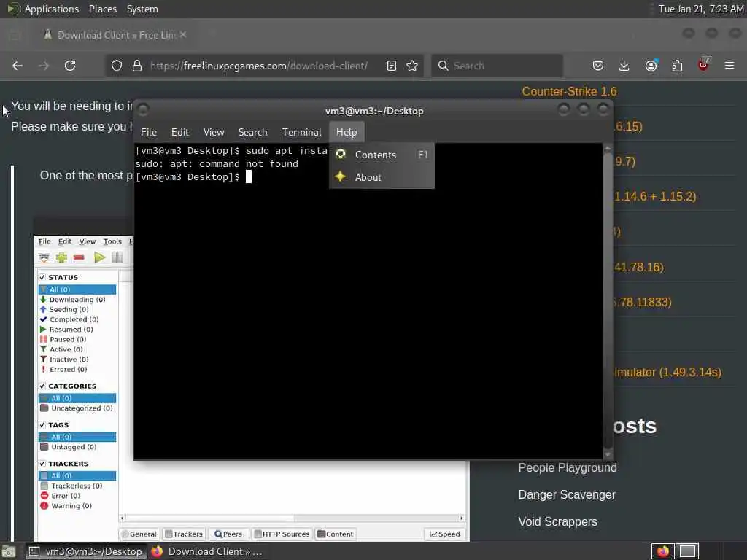This screenshot has width=747, height=560.
Task: Open the HTTP Sources tab
Action: pos(282,534)
